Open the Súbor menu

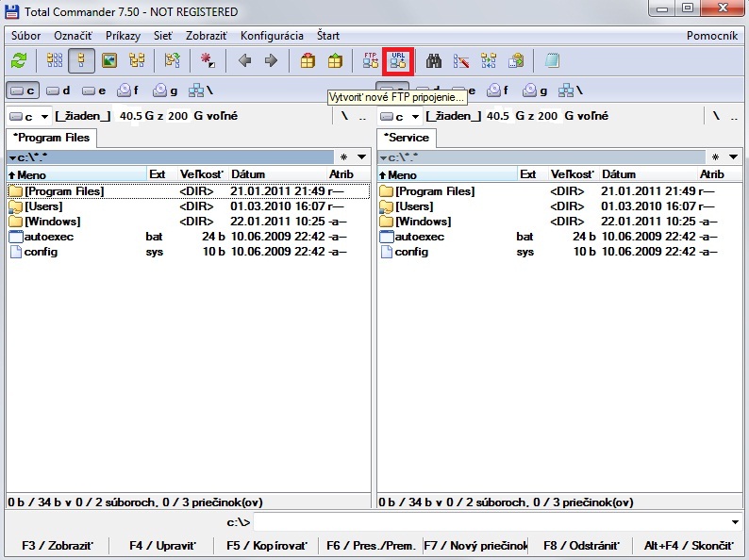[25, 36]
